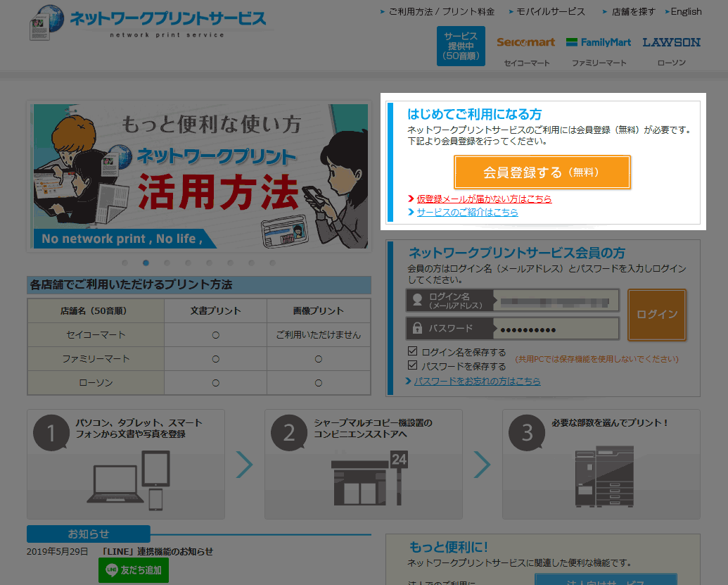Viewport: 728px width, 585px height.
Task: Click the laptop and tablet devices illustration
Action: 129,480
